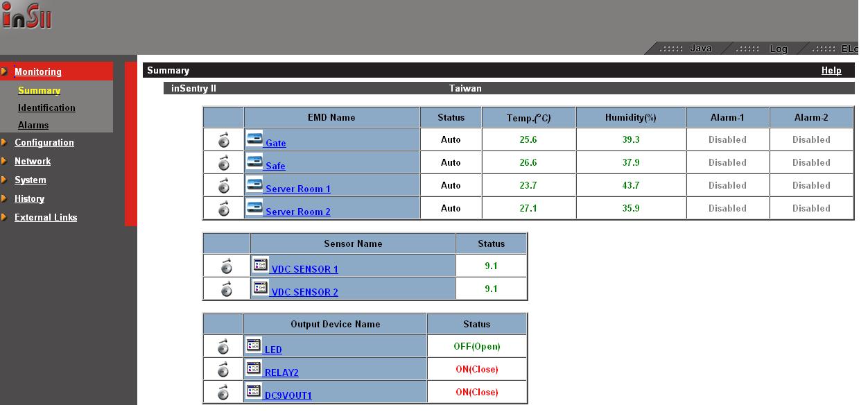Click the output device icon beside LED
Screen dimensions: 868x412
click(254, 345)
